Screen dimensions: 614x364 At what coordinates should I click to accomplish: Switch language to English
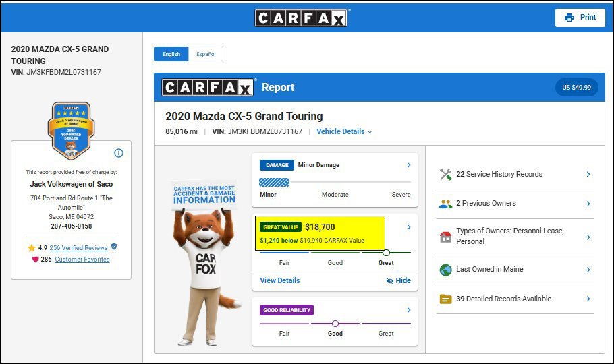click(x=171, y=54)
